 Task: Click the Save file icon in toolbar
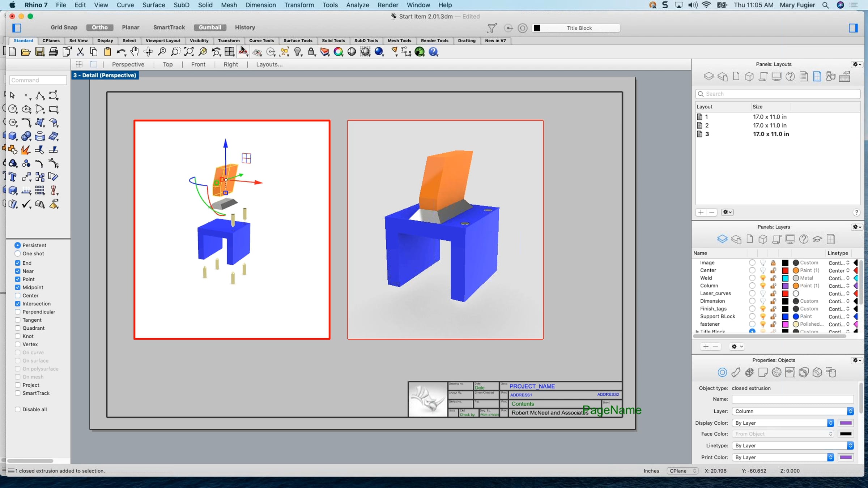point(39,52)
